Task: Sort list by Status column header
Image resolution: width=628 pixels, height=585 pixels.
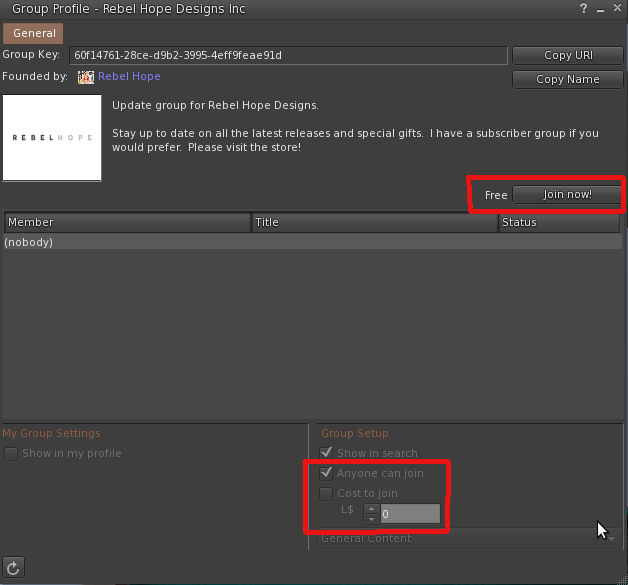Action: [x=559, y=222]
